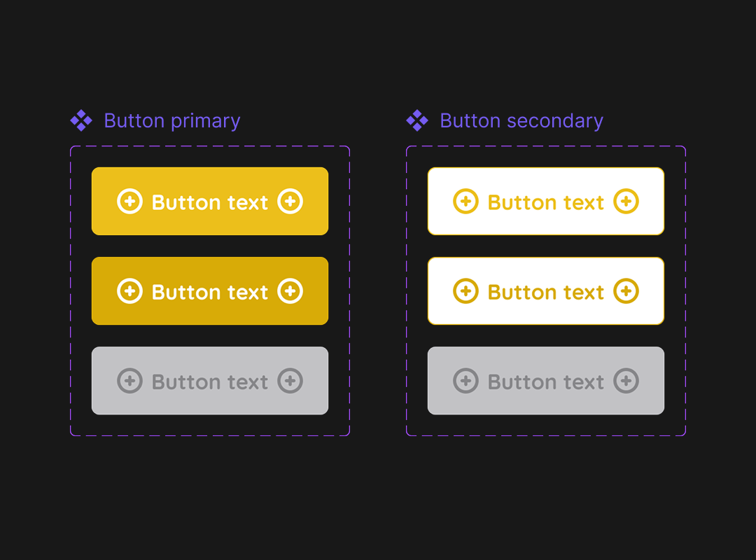Select the Button primary component label

coord(172,121)
